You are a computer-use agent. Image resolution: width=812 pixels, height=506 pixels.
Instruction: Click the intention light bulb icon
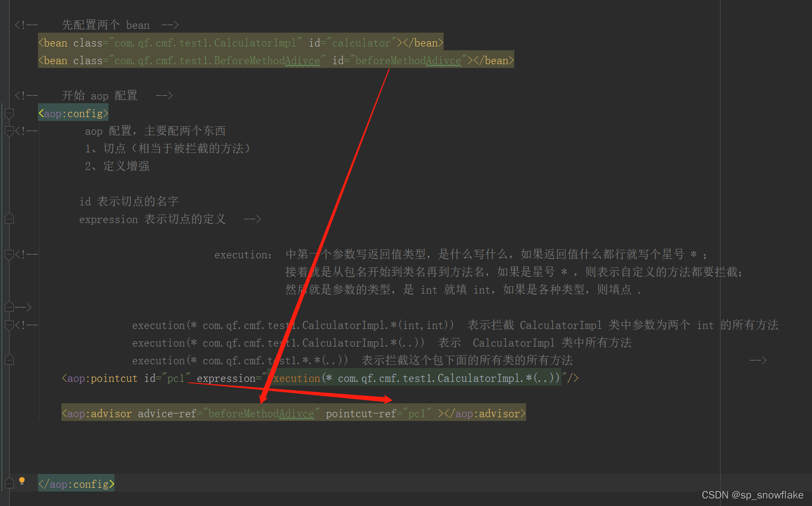tap(22, 481)
